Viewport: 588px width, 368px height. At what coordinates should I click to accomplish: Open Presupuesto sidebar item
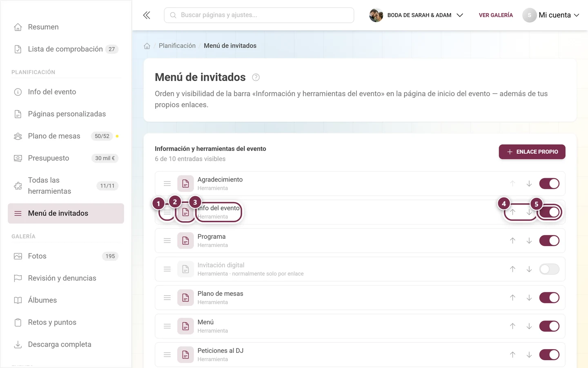[66, 158]
